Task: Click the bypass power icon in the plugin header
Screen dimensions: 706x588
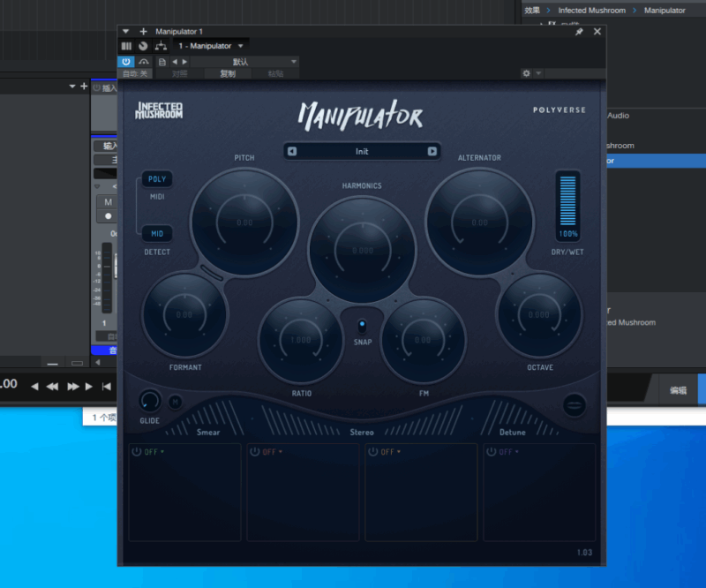Action: 125,62
